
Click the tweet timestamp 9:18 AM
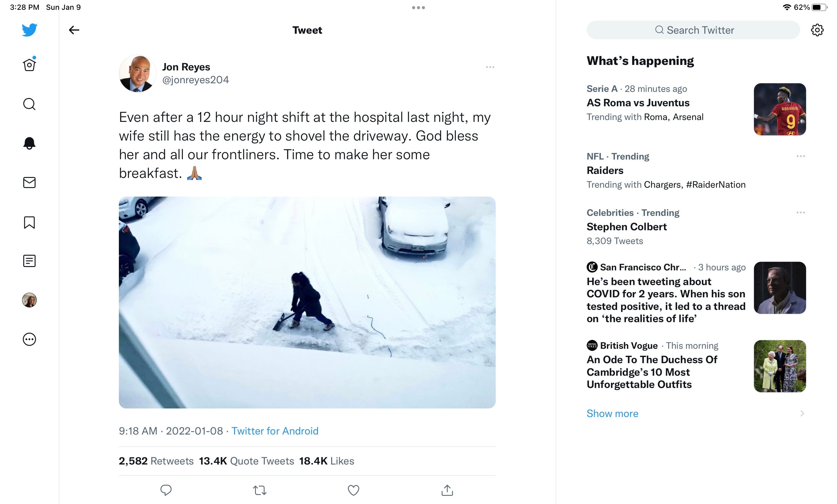[138, 431]
